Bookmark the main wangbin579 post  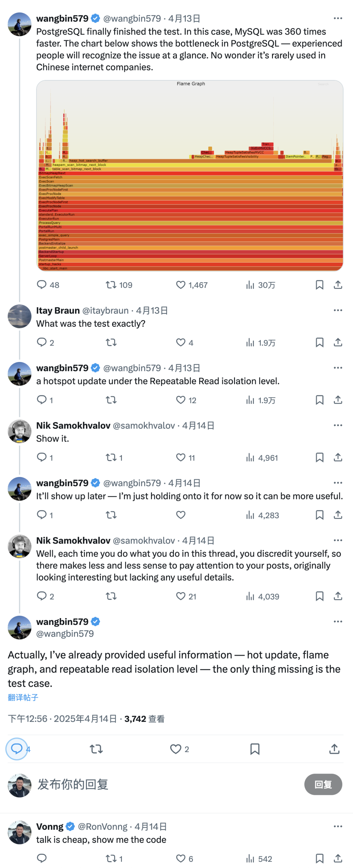pos(255,749)
